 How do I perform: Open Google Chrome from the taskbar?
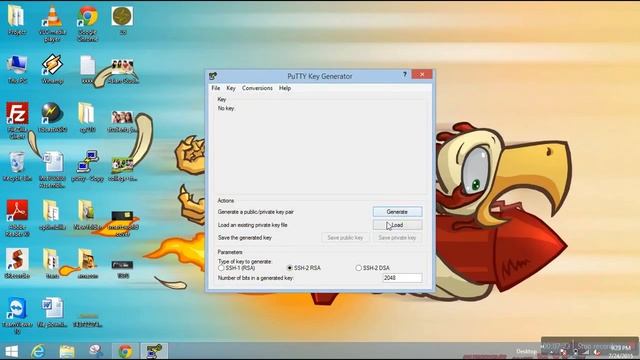coord(125,351)
